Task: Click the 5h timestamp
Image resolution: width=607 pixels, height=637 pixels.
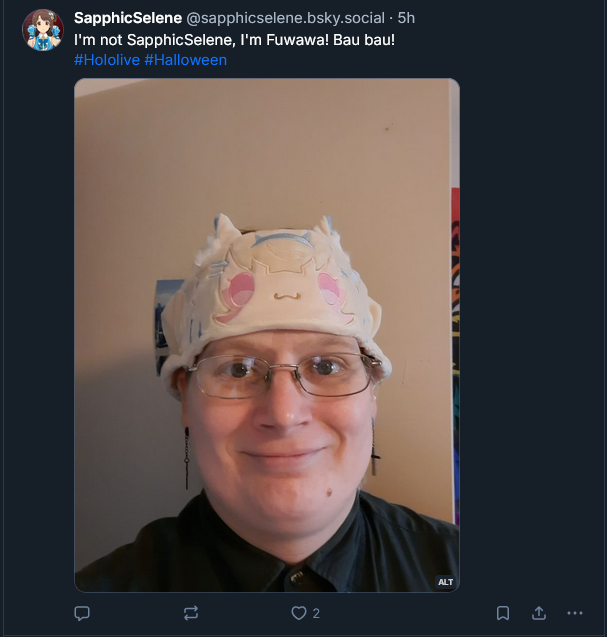Action: (406, 18)
